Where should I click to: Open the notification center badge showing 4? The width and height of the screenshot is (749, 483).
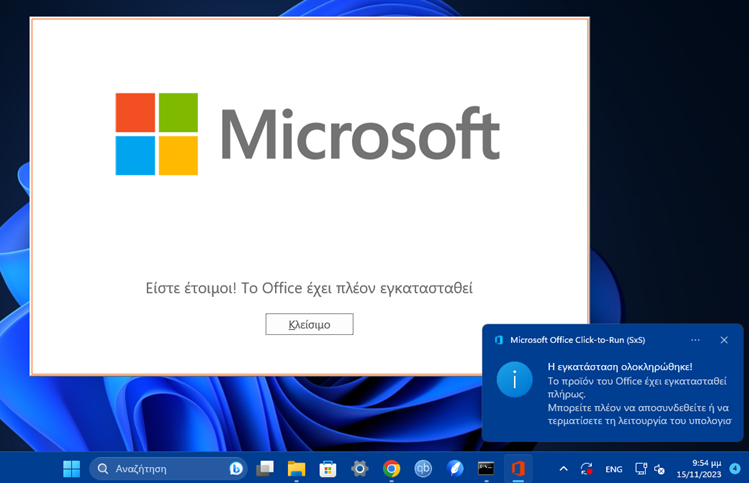tap(735, 469)
